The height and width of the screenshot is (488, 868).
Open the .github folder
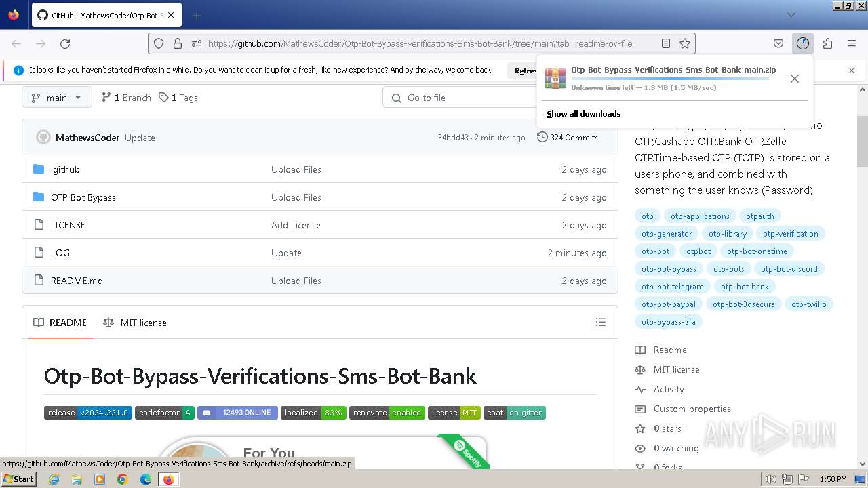tap(65, 169)
